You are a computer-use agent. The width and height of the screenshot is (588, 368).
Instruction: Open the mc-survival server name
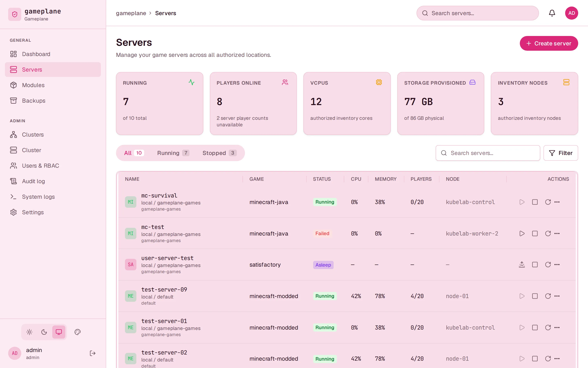coord(159,195)
